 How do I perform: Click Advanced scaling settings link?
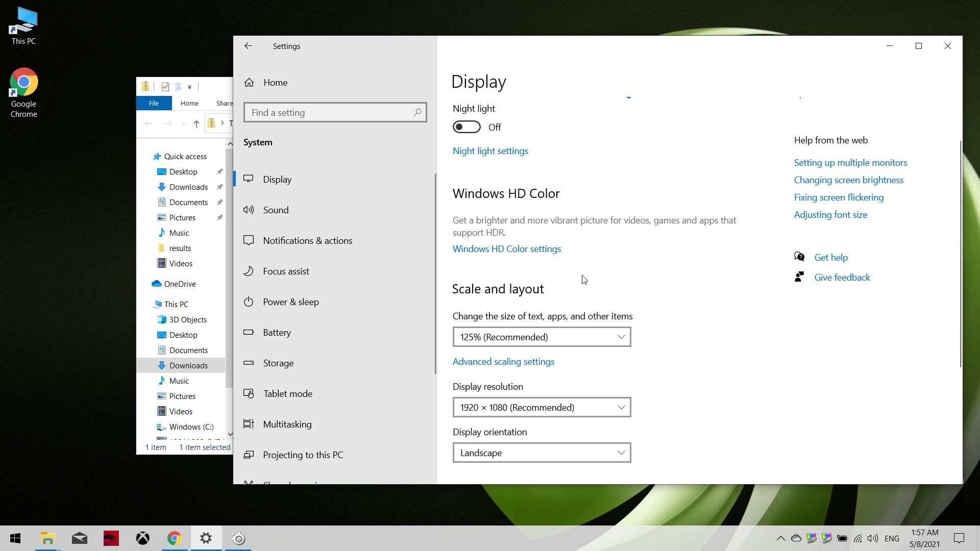click(503, 362)
